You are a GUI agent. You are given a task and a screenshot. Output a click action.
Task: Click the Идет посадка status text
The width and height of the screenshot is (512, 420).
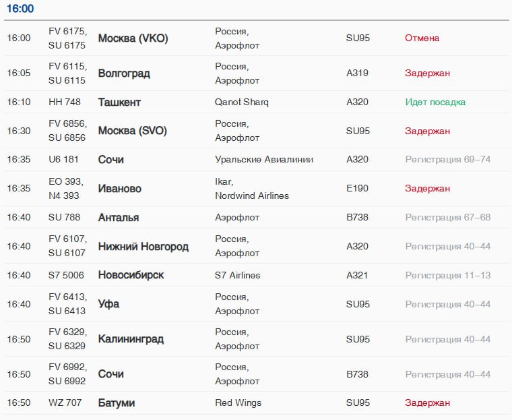point(435,102)
